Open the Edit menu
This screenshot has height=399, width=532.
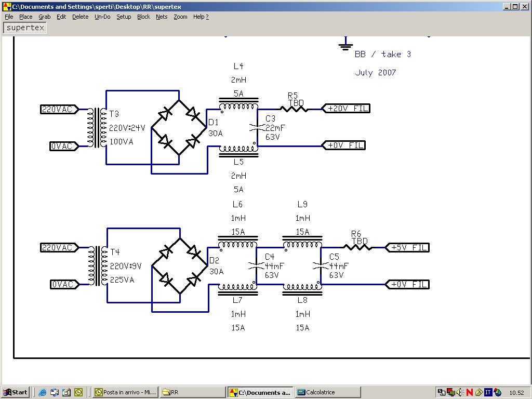[x=61, y=17]
